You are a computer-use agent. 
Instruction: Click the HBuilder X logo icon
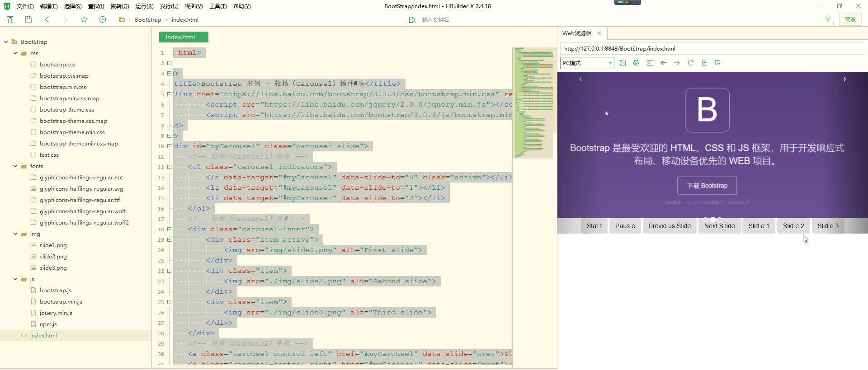coord(7,6)
